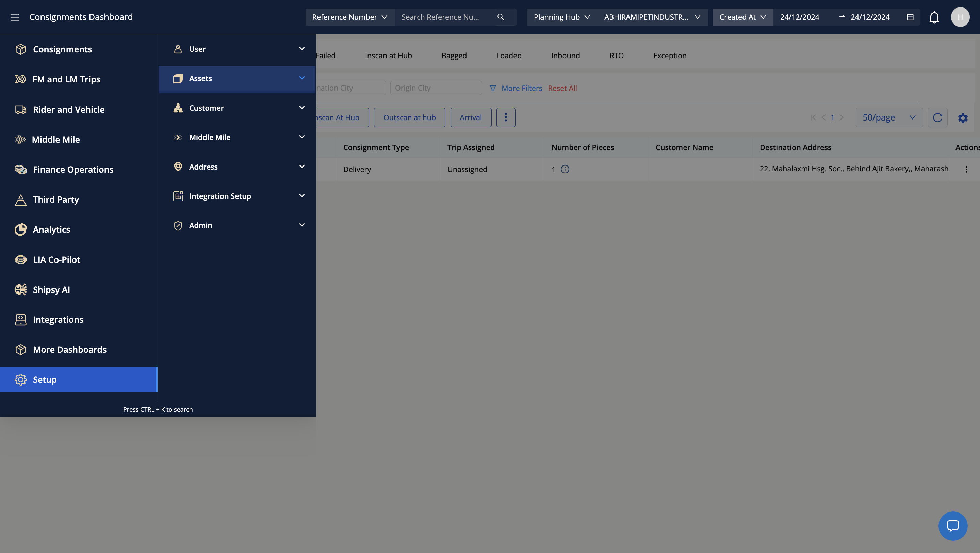980x553 pixels.
Task: Switch to the Inbound tab
Action: 565,56
